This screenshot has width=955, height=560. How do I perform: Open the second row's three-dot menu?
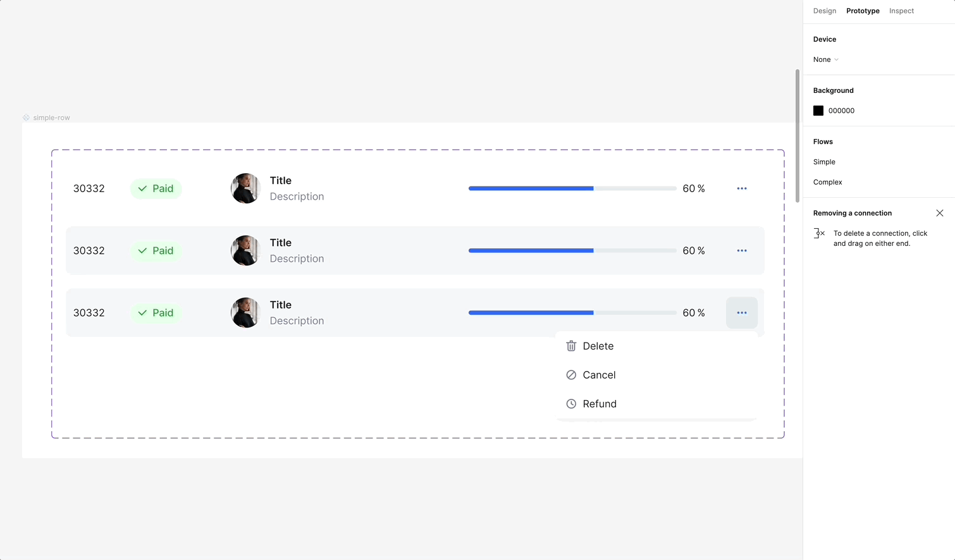(742, 251)
